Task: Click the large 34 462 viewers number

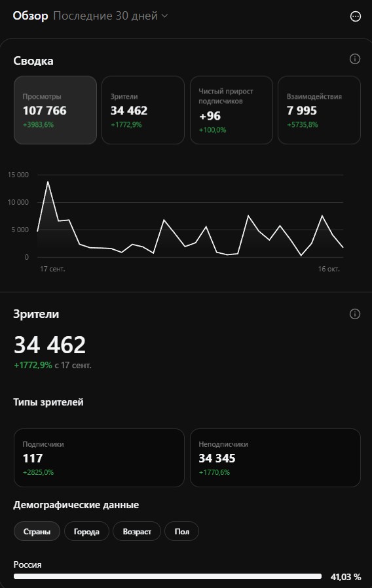Action: [x=50, y=345]
